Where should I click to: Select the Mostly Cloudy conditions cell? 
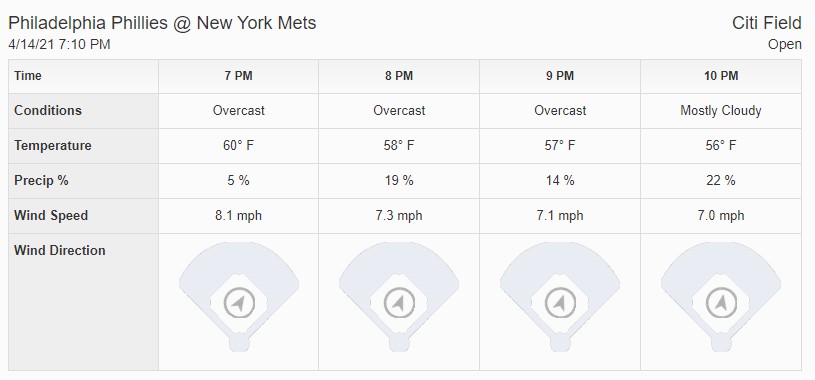(721, 111)
